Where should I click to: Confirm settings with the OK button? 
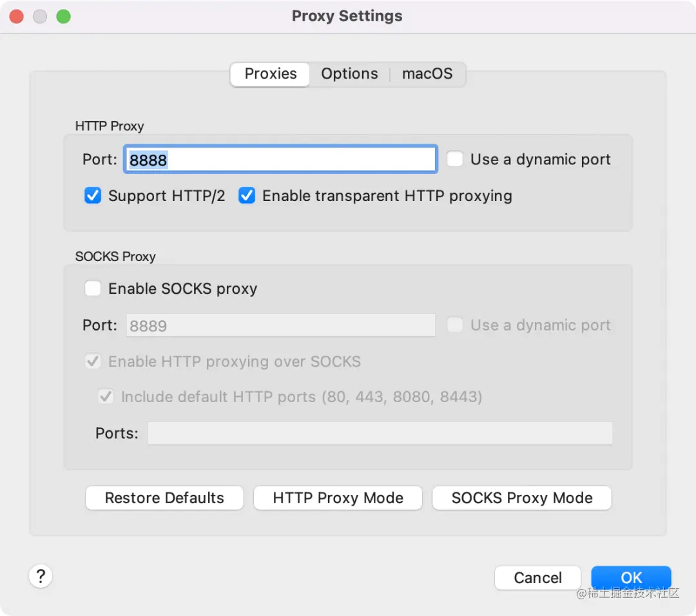631,578
